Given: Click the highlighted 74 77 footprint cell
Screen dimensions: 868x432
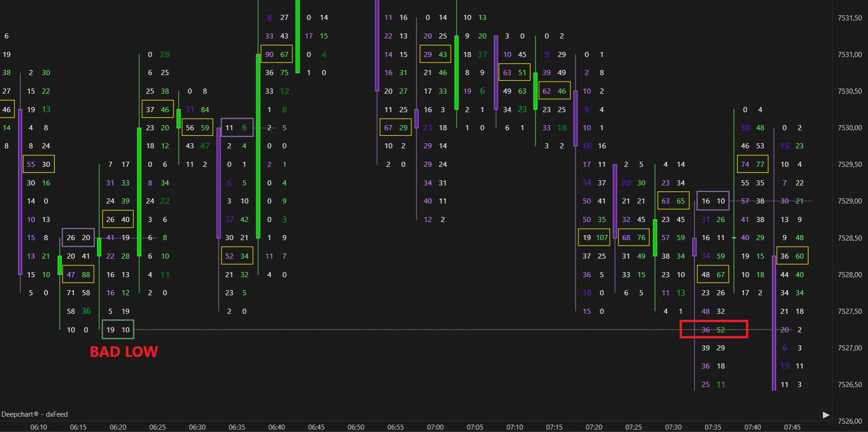Looking at the screenshot, I should 752,164.
